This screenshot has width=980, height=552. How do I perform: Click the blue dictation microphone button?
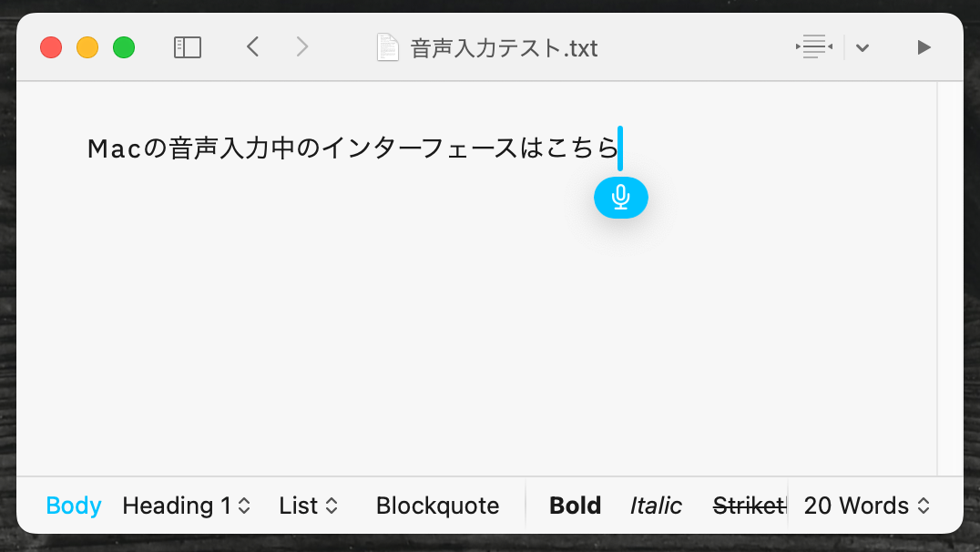[x=620, y=198]
